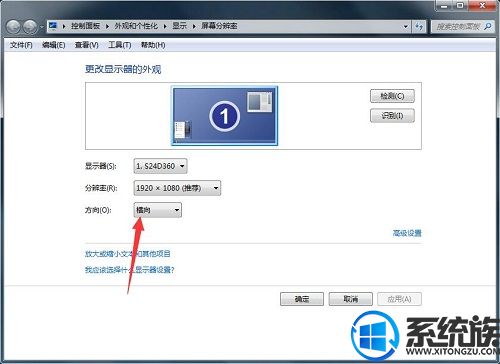
Task: Click the 检测(C) detect button
Action: click(392, 96)
